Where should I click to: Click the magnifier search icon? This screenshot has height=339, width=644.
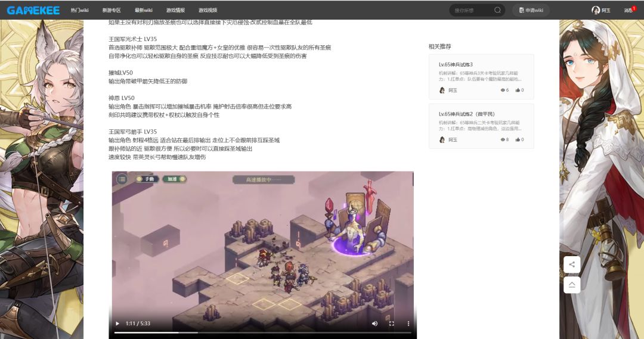(497, 10)
